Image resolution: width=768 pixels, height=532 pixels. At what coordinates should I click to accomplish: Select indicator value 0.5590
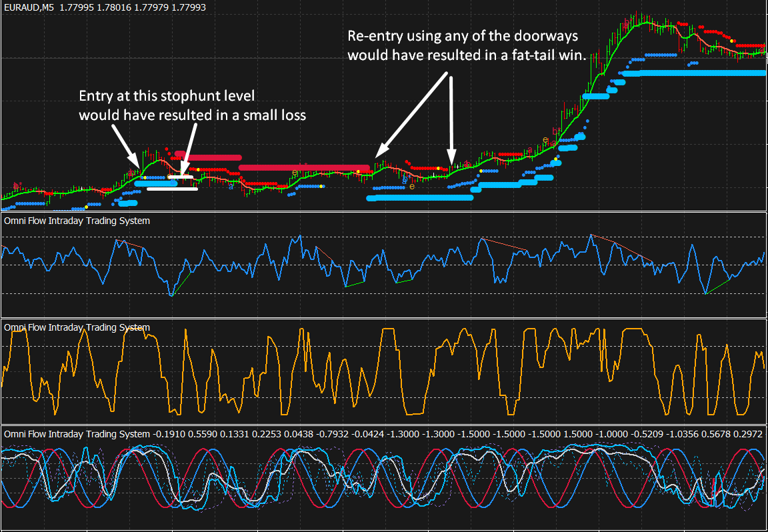[x=202, y=434]
